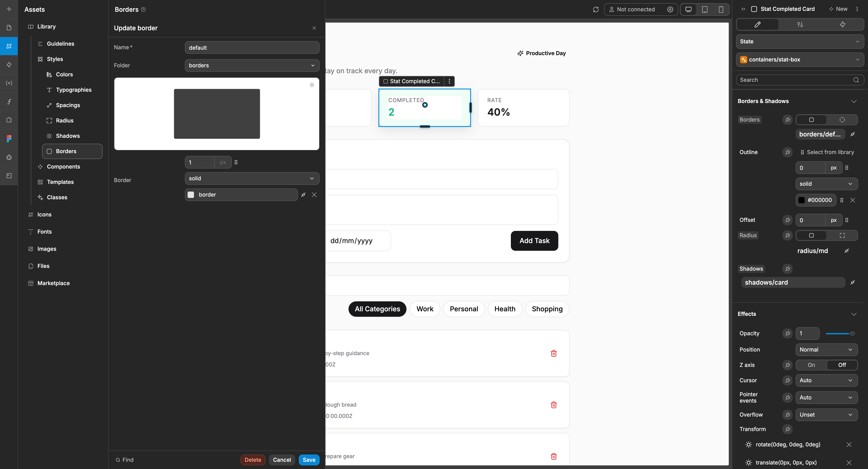Open the Figma icon in the left sidebar
The width and height of the screenshot is (868, 469).
9,138
